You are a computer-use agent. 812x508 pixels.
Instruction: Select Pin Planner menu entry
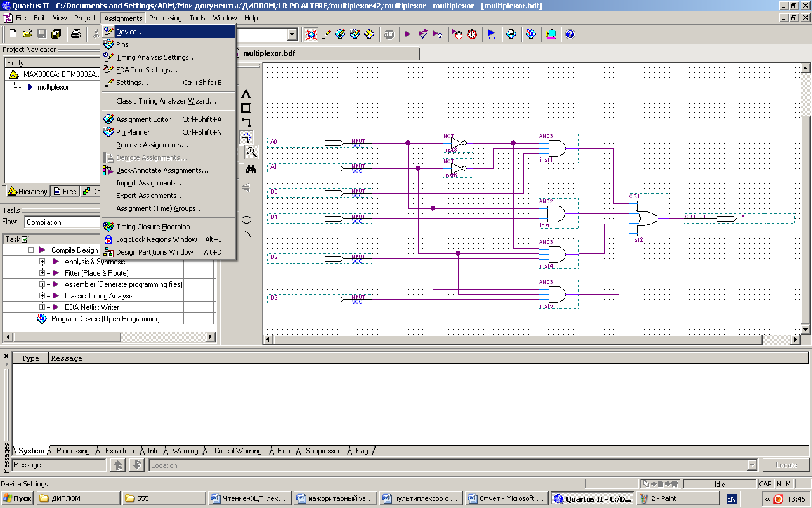169,132
